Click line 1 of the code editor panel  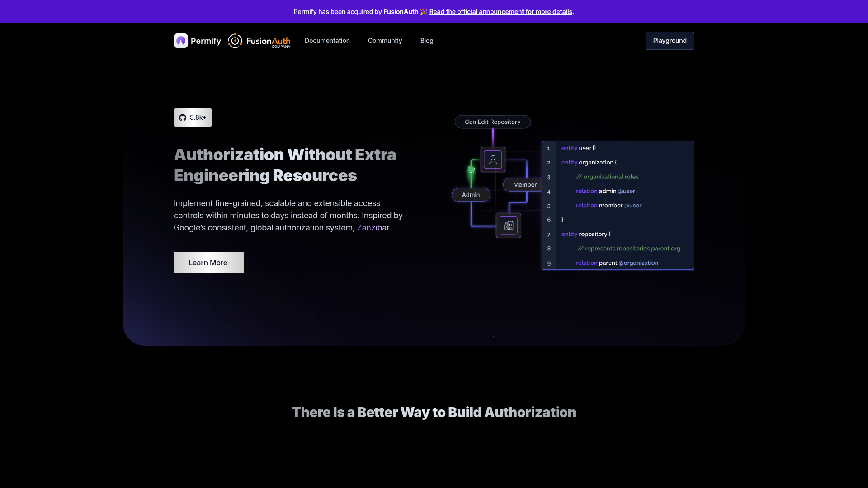[579, 148]
